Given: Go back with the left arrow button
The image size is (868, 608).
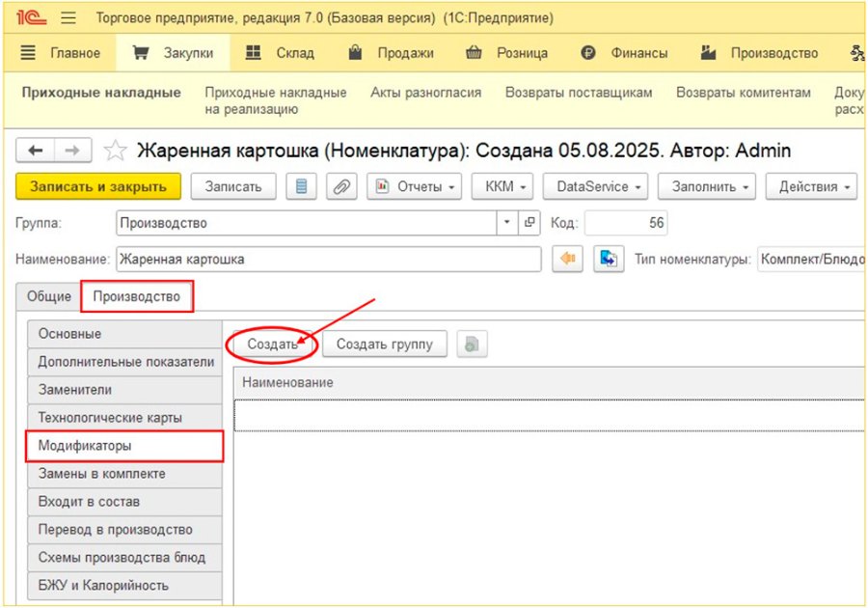Looking at the screenshot, I should [x=36, y=151].
